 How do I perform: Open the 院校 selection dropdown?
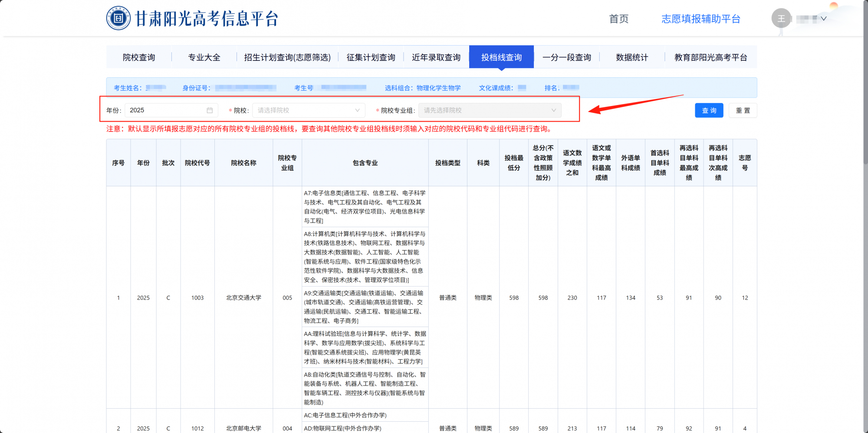pyautogui.click(x=308, y=110)
